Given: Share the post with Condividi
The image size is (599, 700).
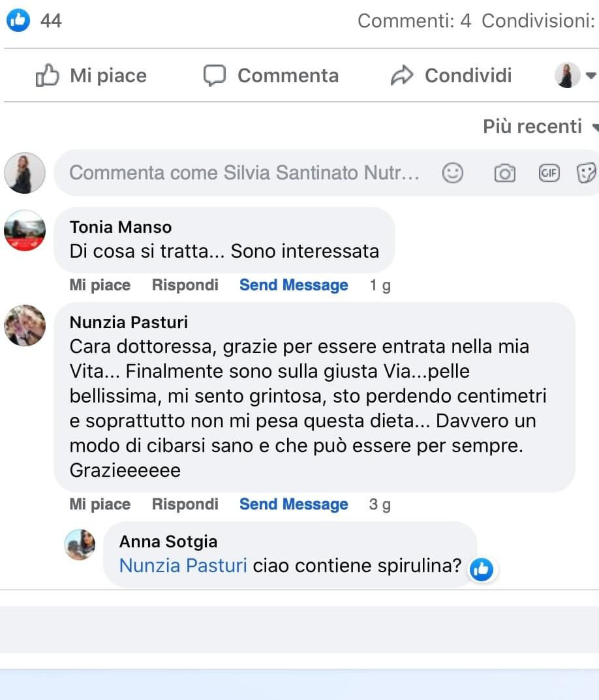Looking at the screenshot, I should [451, 76].
